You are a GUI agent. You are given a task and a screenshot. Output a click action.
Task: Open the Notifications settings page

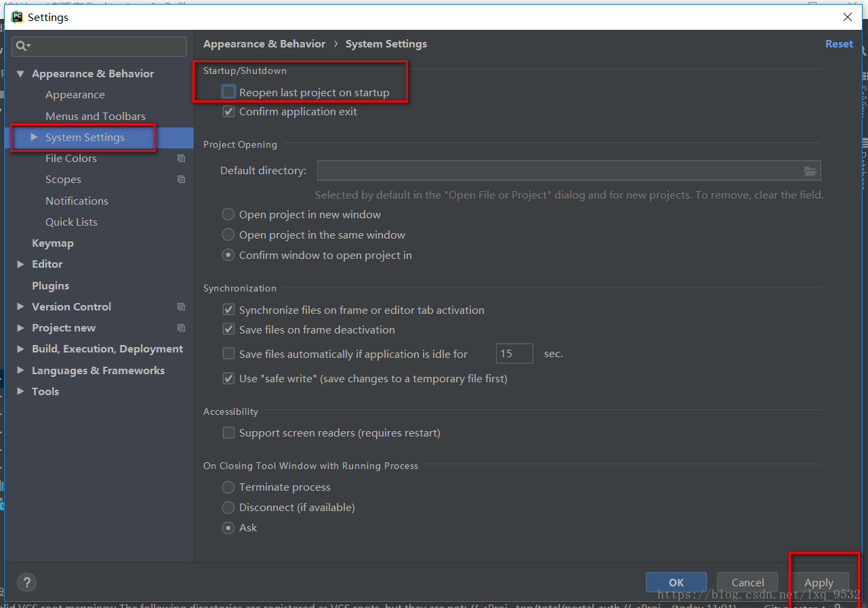tap(77, 201)
